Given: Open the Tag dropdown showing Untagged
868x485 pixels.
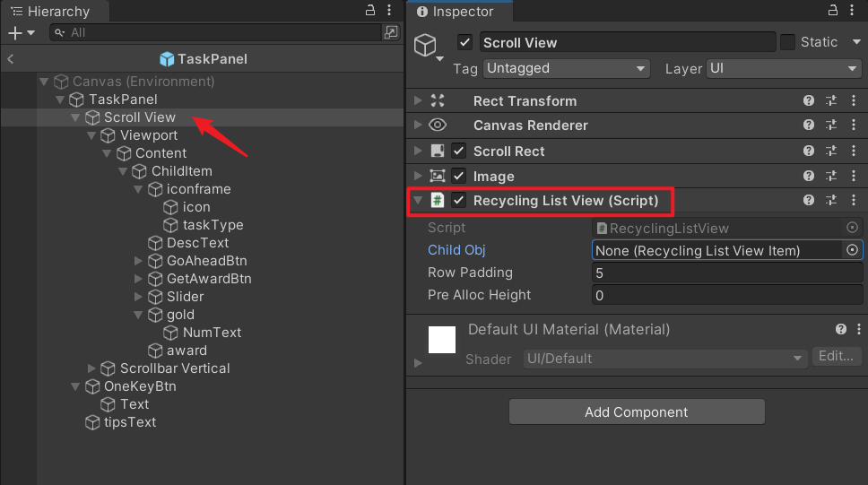Looking at the screenshot, I should (566, 69).
